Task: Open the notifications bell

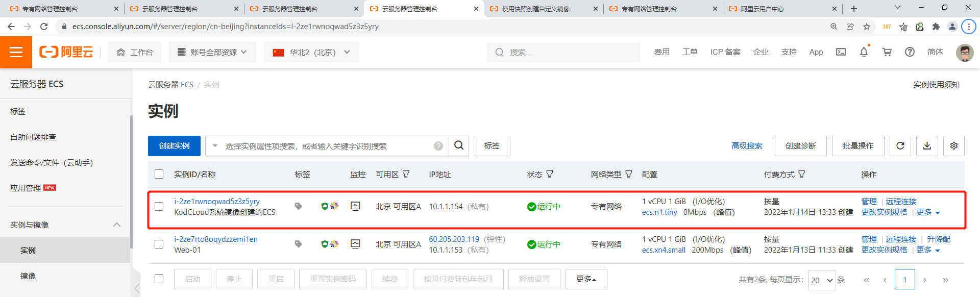Action: (x=864, y=52)
